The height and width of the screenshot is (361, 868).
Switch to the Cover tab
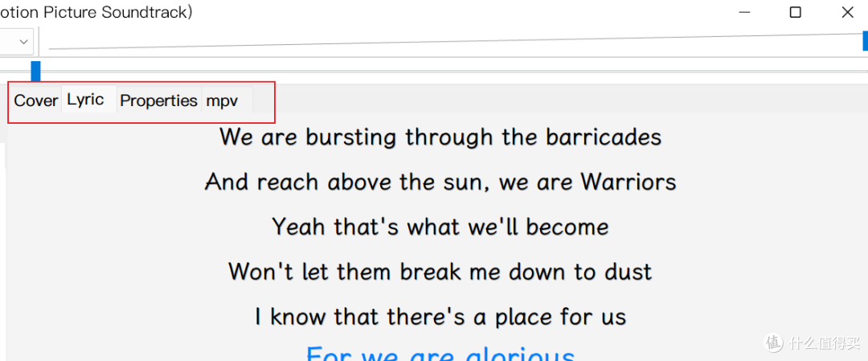click(x=36, y=101)
